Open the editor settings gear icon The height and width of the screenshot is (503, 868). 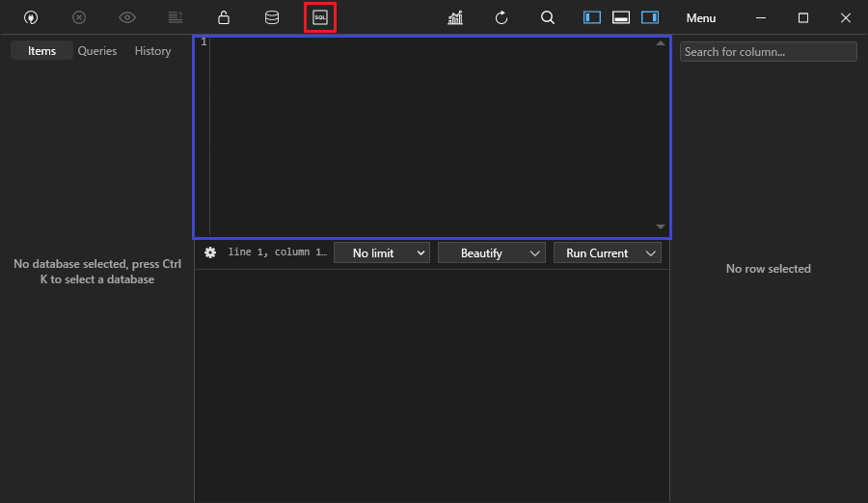click(x=210, y=252)
